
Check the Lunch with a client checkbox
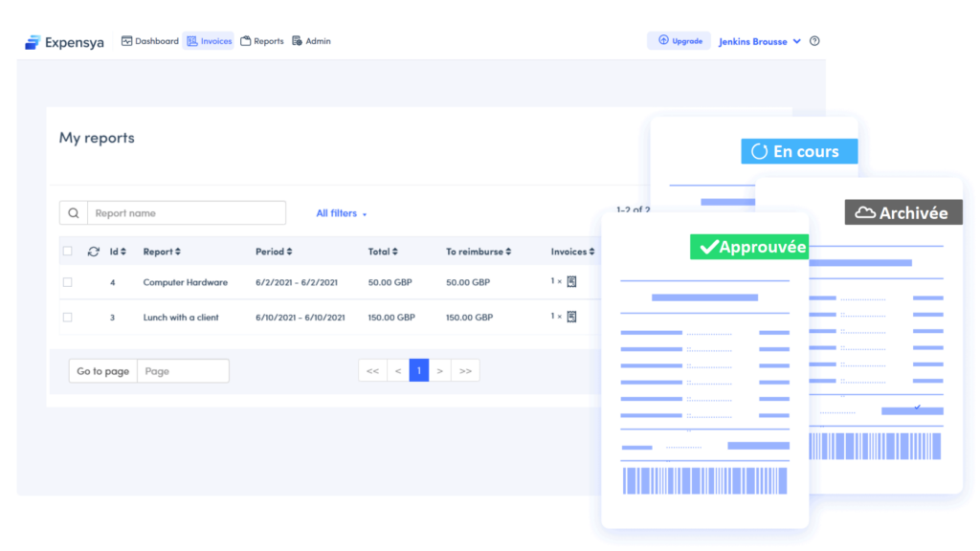pos(67,318)
